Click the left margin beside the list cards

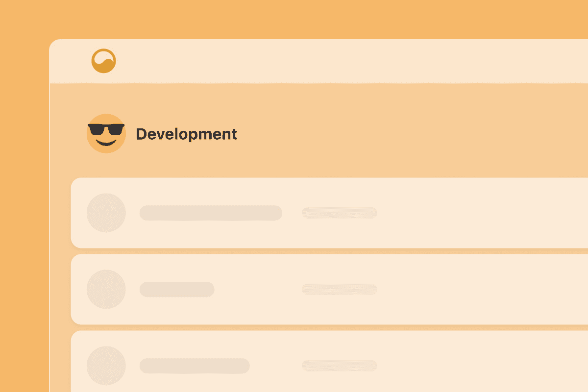click(x=60, y=289)
